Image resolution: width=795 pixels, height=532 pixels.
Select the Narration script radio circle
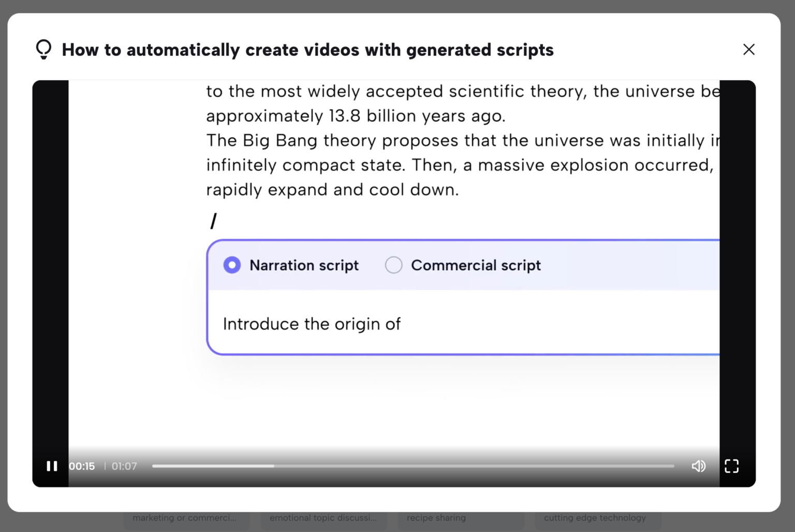232,265
